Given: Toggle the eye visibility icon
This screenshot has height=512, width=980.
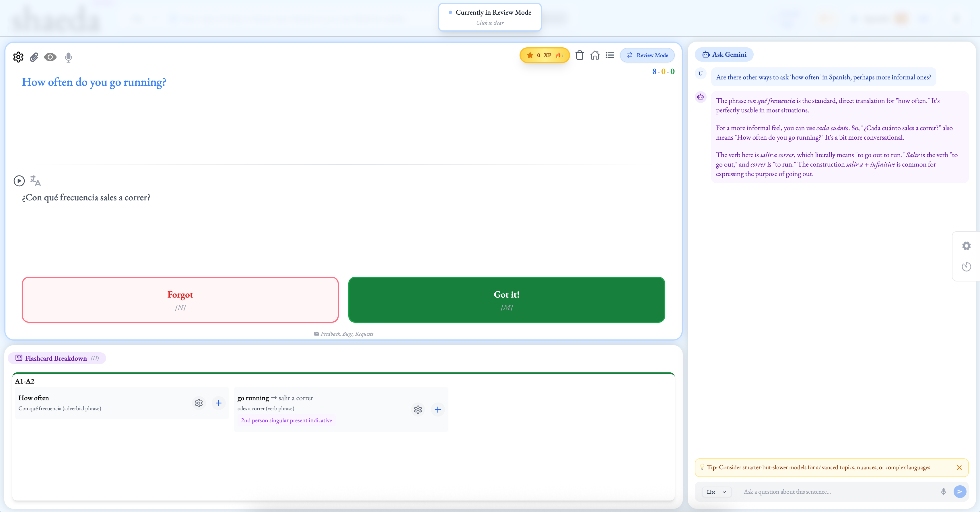Looking at the screenshot, I should pyautogui.click(x=50, y=57).
